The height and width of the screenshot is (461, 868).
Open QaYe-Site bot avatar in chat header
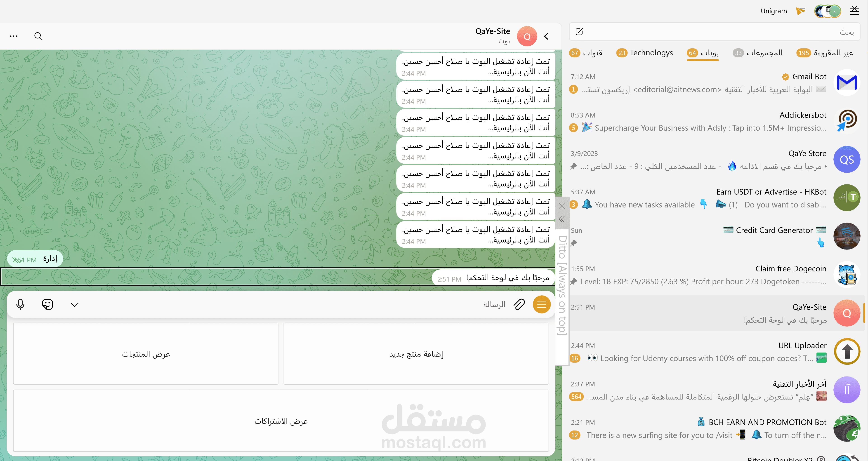tap(527, 36)
